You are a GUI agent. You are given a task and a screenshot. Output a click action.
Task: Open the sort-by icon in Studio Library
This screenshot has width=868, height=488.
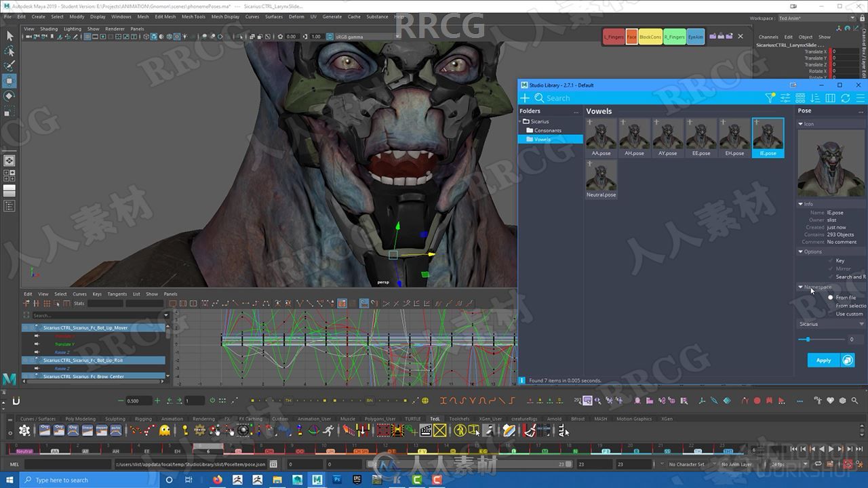pyautogui.click(x=815, y=98)
